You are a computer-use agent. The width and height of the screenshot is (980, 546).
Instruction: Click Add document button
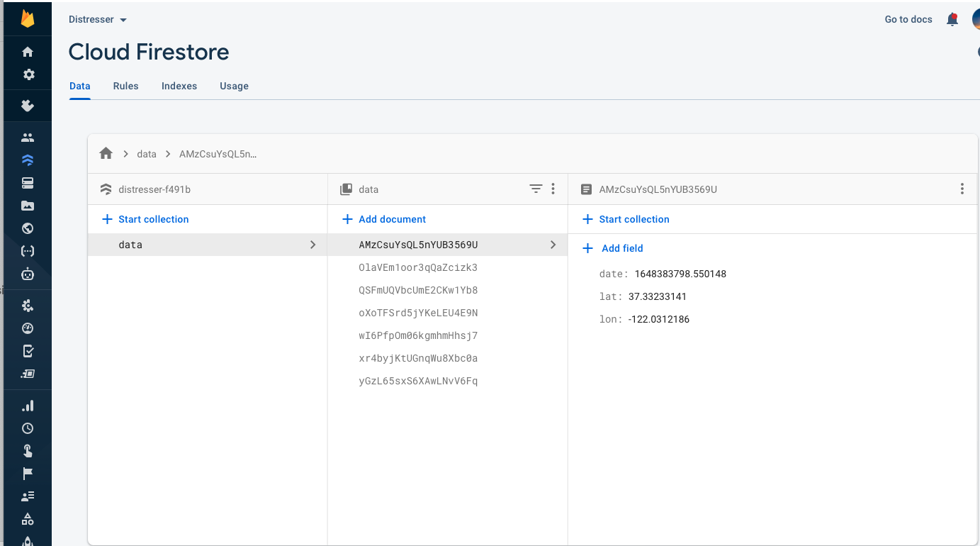coord(384,219)
